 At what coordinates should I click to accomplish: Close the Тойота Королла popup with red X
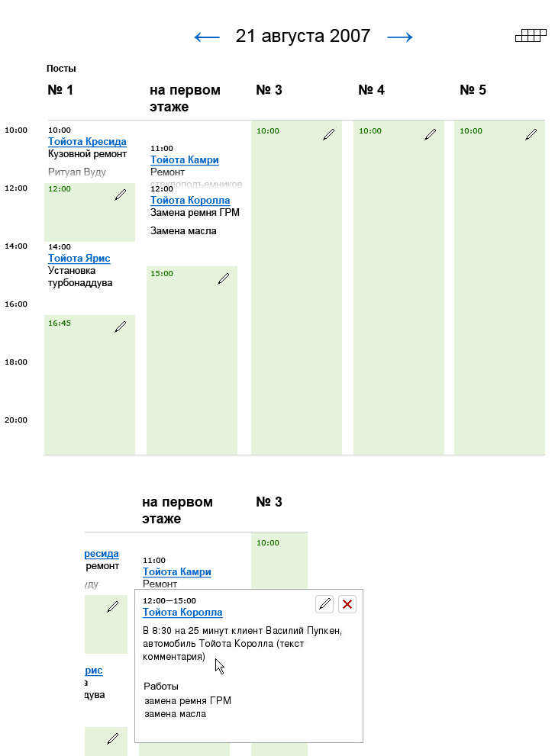click(x=347, y=604)
